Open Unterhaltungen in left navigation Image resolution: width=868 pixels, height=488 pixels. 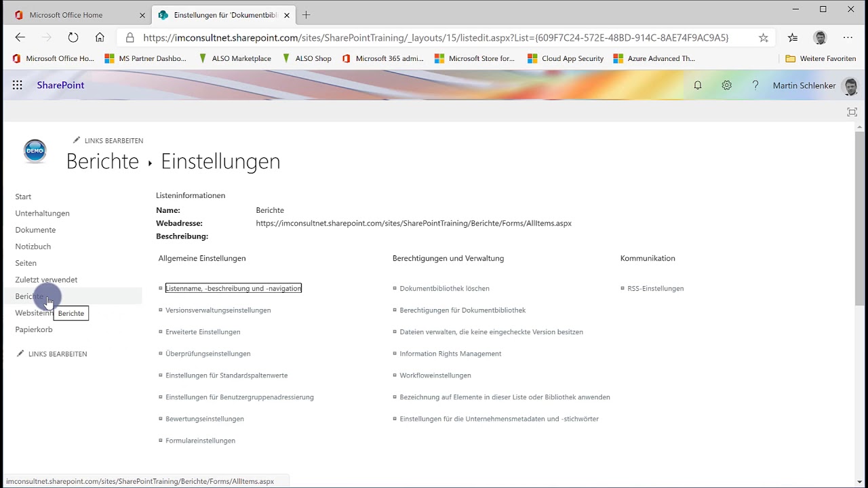coord(42,213)
